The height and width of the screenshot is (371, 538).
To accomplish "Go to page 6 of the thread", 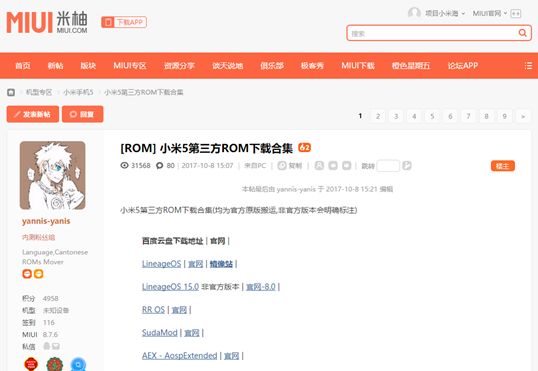I will 450,116.
